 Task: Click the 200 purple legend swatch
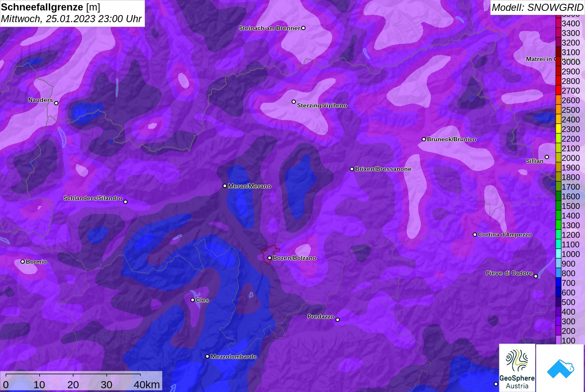[x=558, y=331]
